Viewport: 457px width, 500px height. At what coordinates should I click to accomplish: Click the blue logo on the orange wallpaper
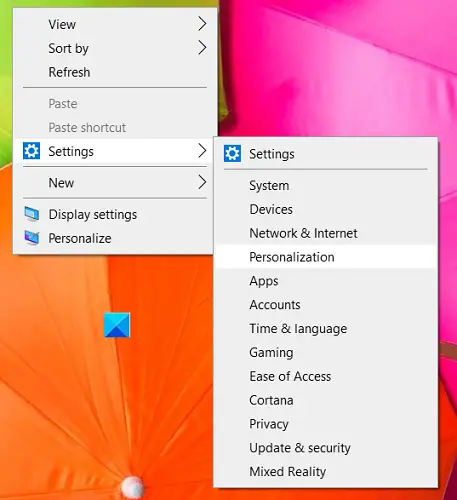coord(117,325)
